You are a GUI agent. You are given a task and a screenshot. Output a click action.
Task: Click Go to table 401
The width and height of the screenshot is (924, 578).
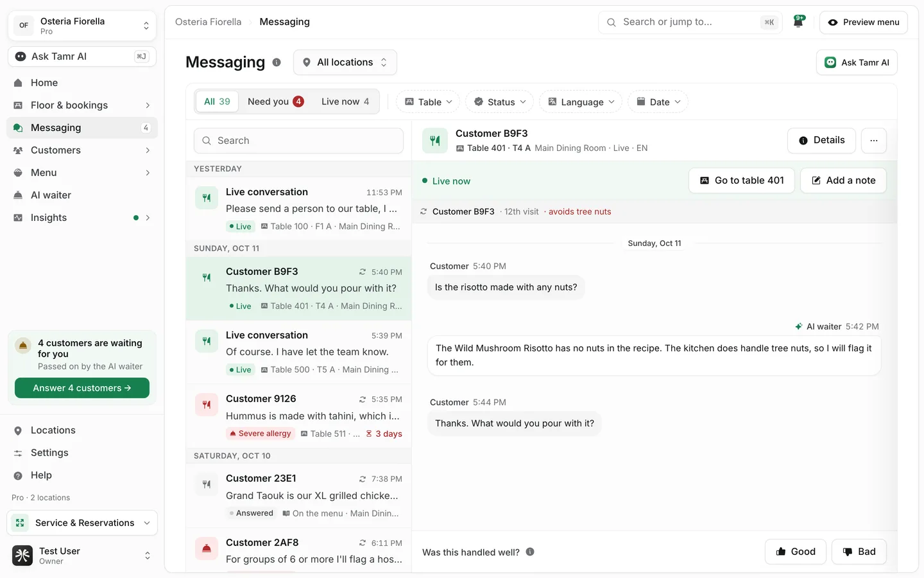coord(742,180)
